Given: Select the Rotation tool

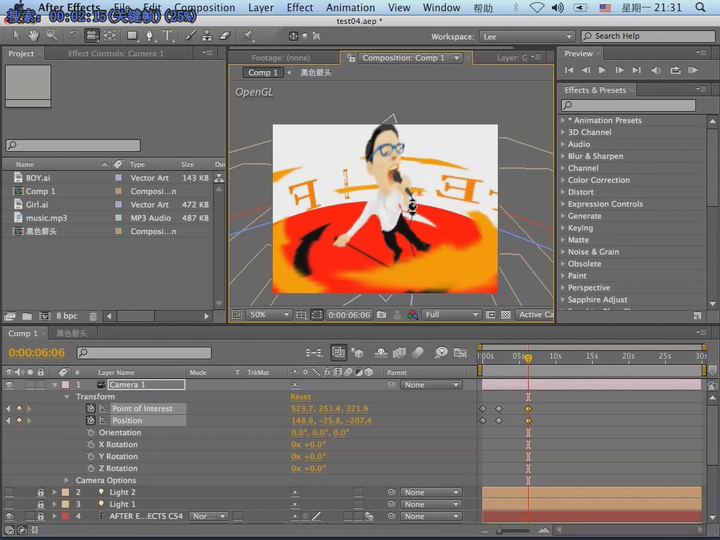Looking at the screenshot, I should click(x=73, y=35).
